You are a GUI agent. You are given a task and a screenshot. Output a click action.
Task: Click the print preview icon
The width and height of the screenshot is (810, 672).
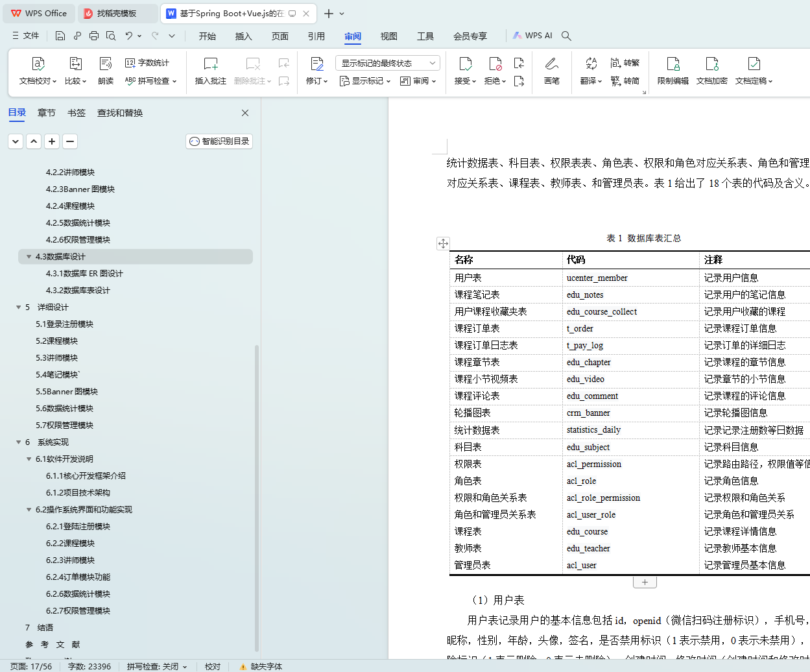pos(111,36)
